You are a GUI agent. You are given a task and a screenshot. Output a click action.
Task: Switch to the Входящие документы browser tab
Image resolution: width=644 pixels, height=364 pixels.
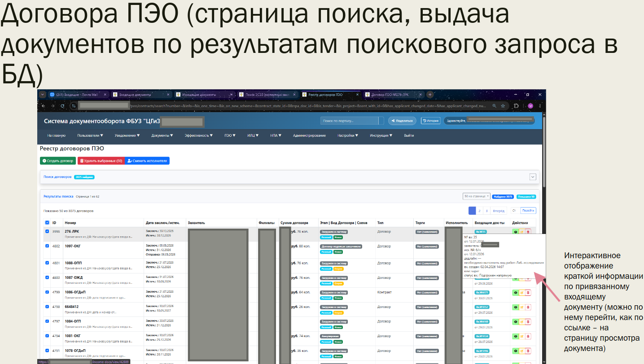point(142,95)
